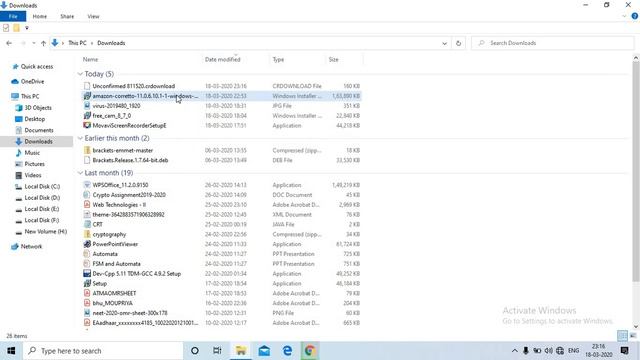Select the WPSOffice_11.2.0.9150 application icon
This screenshot has width=640, height=360.
coord(87,185)
